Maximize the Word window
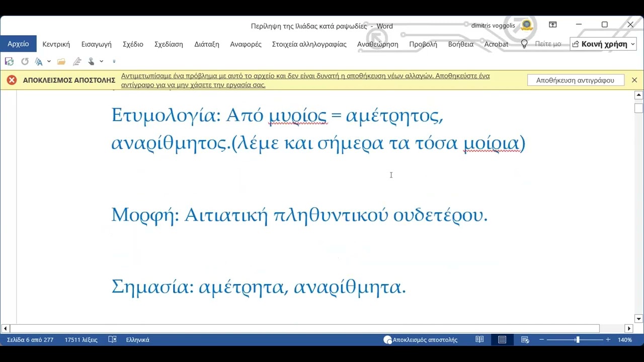This screenshot has width=644, height=362. coord(604,25)
